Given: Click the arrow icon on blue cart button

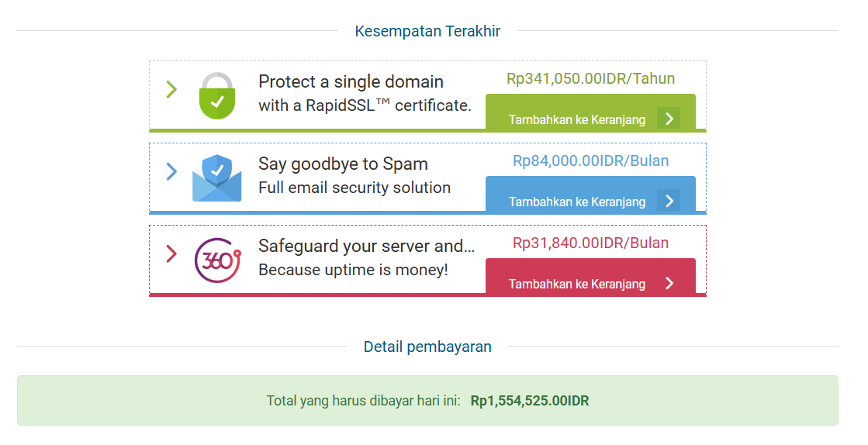Looking at the screenshot, I should point(669,200).
